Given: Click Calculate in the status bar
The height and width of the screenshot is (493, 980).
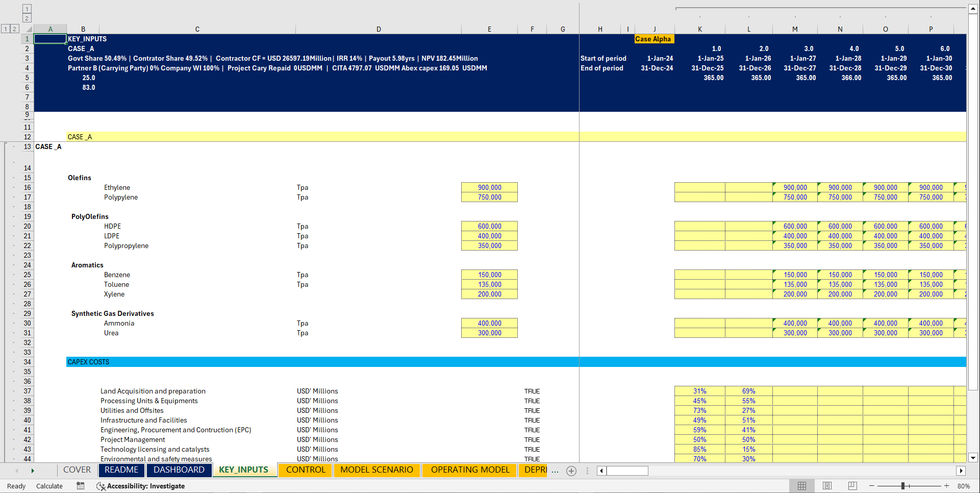Looking at the screenshot, I should point(49,486).
